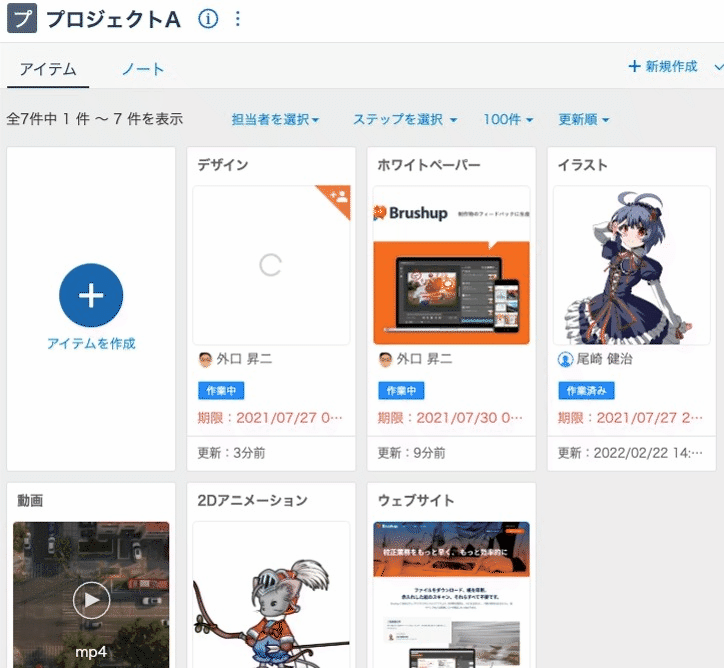The height and width of the screenshot is (668, 724).
Task: Click the website screenshot thumbnail on ウェブサイト card
Action: click(x=451, y=595)
